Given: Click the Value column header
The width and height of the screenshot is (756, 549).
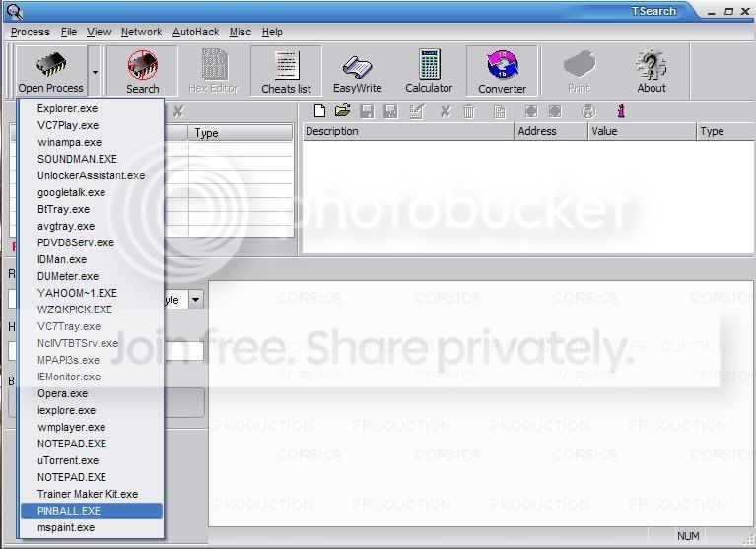Looking at the screenshot, I should point(642,131).
